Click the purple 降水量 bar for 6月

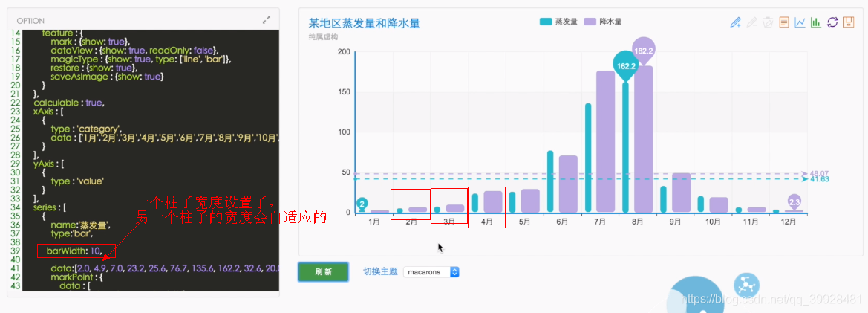[569, 184]
